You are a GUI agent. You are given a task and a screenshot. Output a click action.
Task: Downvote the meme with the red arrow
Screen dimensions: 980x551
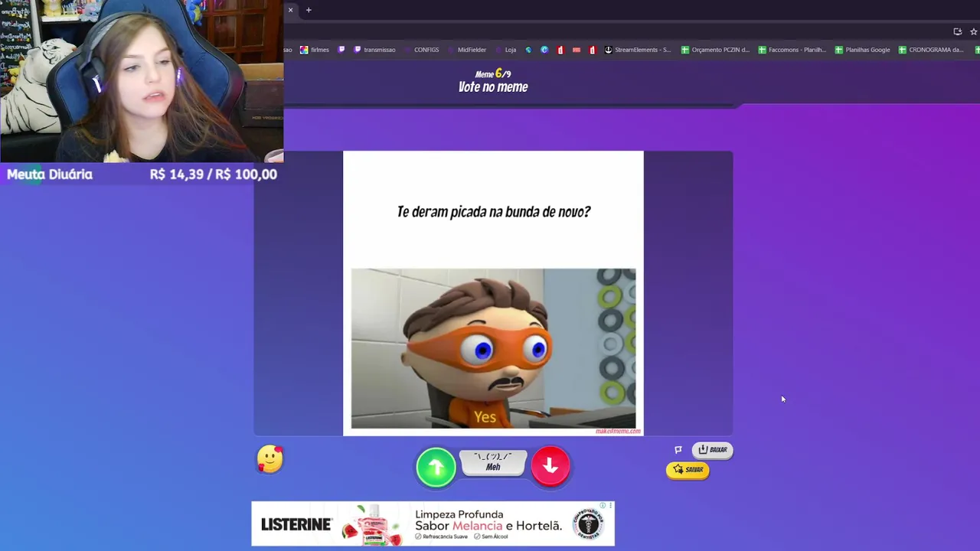(x=550, y=466)
